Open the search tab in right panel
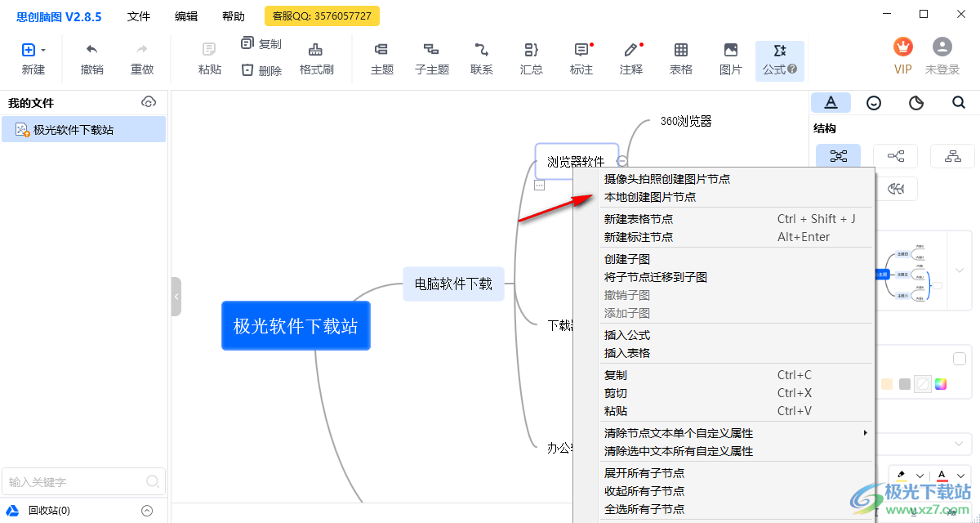980x523 pixels. (x=959, y=102)
